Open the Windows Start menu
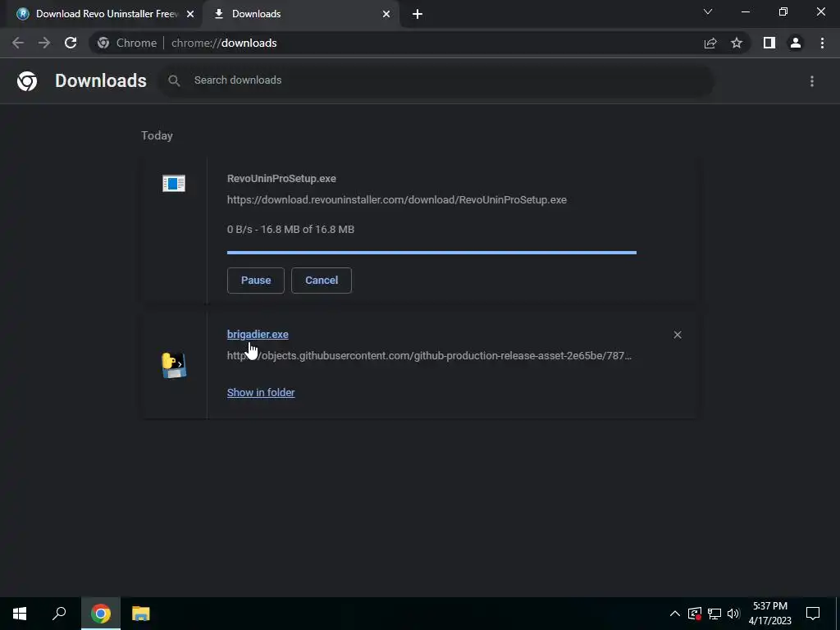840x630 pixels. 20,614
